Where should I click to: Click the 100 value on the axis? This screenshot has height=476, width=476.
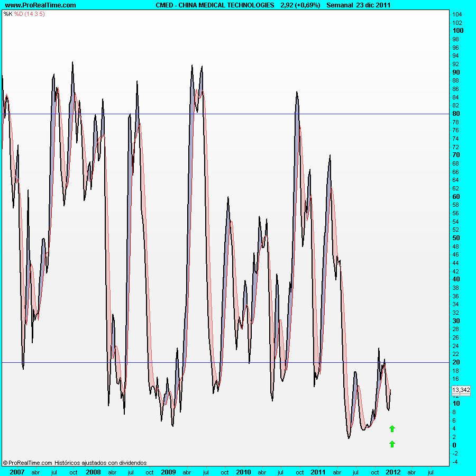click(x=458, y=30)
